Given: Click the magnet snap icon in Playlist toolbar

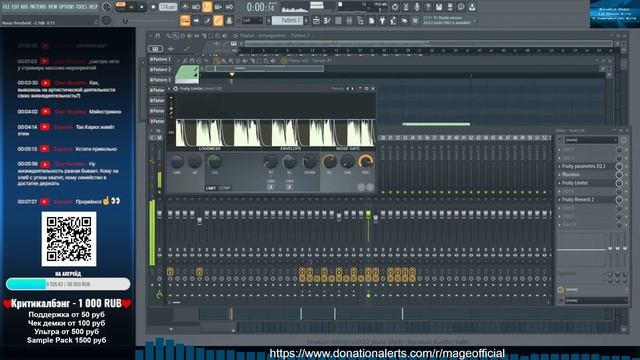Looking at the screenshot, I should tap(158, 36).
